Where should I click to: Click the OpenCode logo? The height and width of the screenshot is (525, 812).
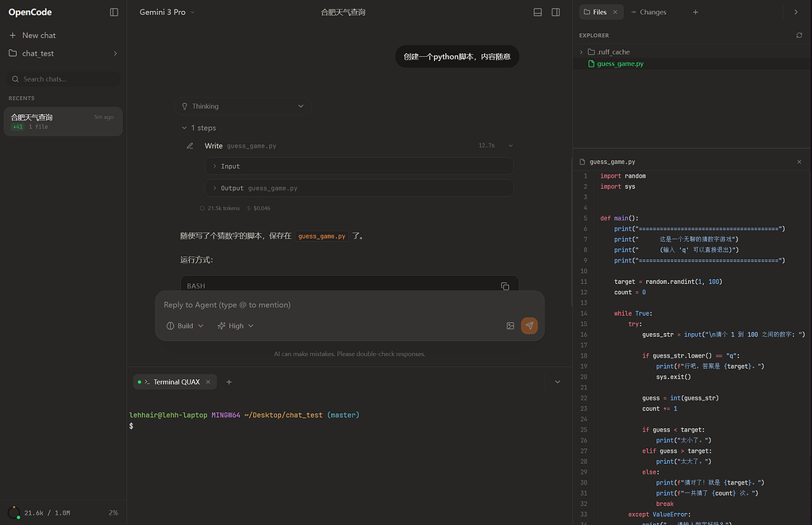pyautogui.click(x=30, y=12)
